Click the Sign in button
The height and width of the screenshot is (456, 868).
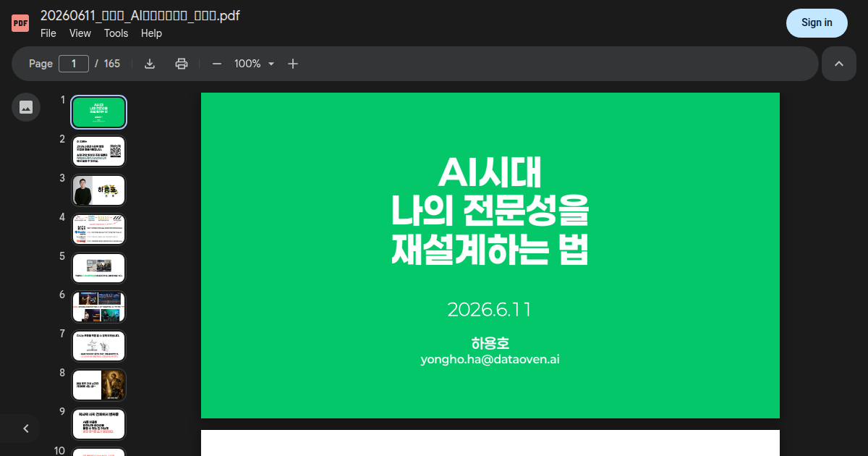tap(817, 23)
